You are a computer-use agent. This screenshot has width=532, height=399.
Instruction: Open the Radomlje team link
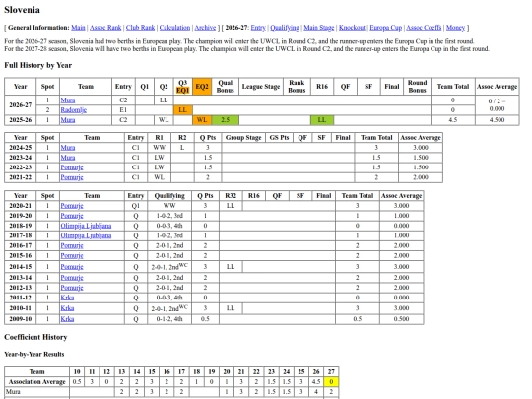coord(74,110)
